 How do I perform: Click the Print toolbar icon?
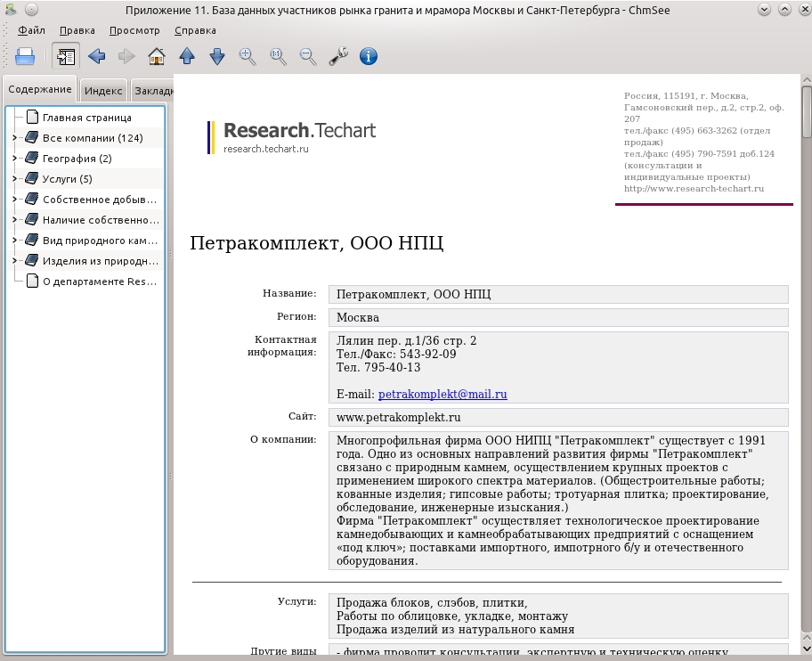coord(25,56)
